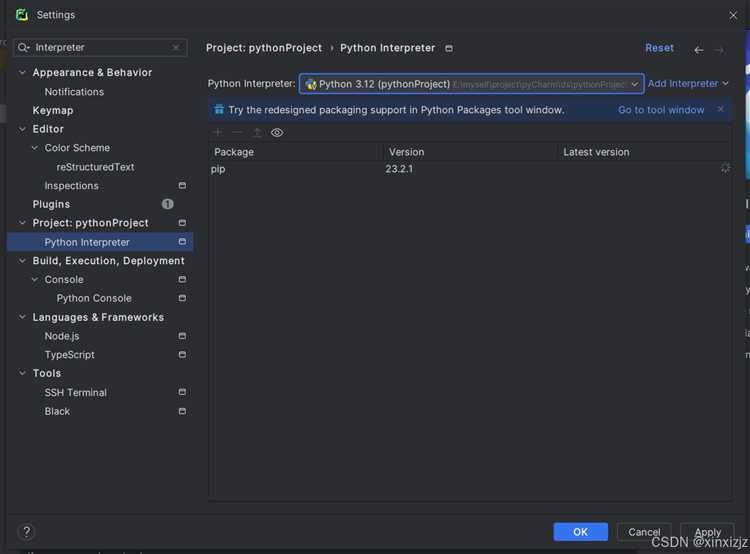Collapse the Console node
750x554 pixels.
point(34,279)
